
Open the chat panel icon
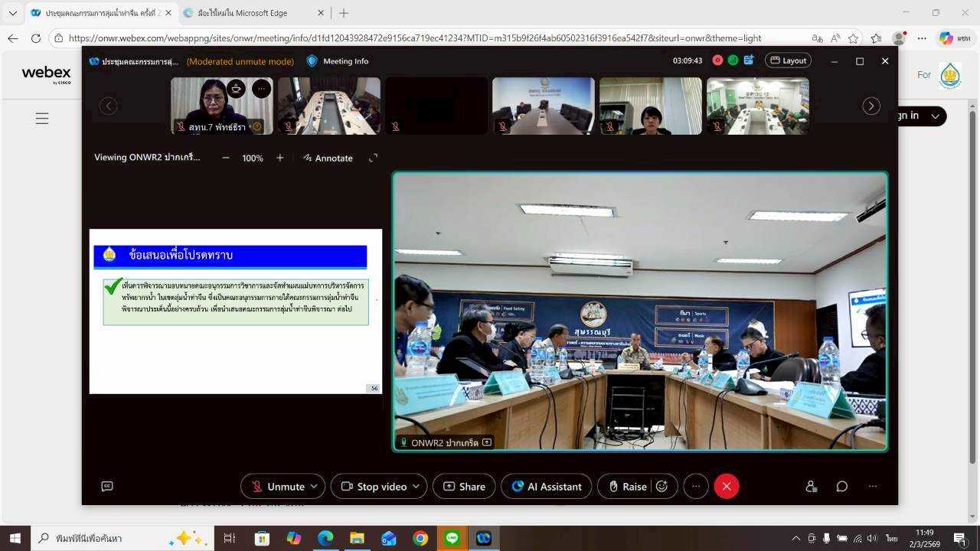pos(841,487)
